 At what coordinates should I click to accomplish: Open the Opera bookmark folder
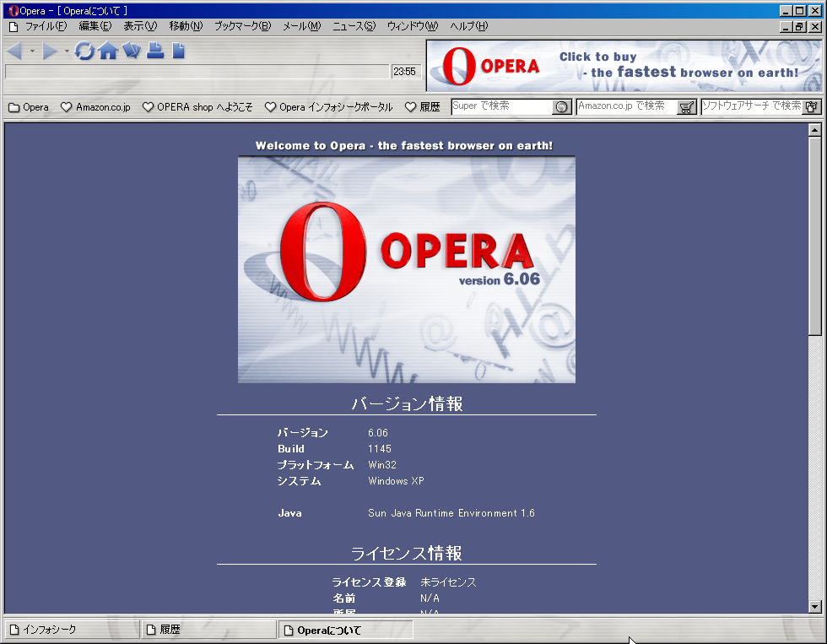point(29,107)
